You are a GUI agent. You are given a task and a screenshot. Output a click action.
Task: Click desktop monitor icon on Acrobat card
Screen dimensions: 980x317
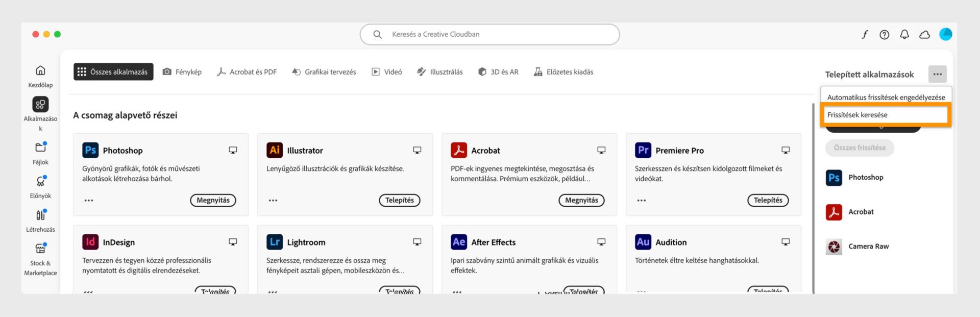(x=601, y=150)
